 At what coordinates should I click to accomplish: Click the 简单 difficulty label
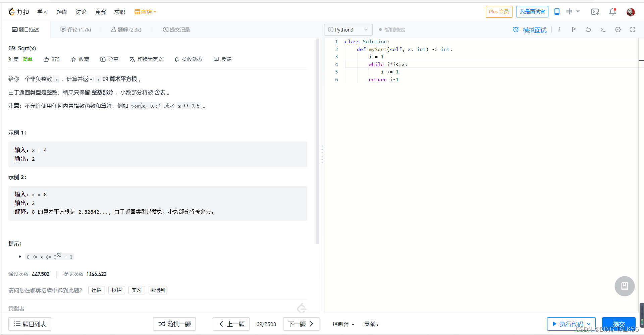pyautogui.click(x=28, y=59)
